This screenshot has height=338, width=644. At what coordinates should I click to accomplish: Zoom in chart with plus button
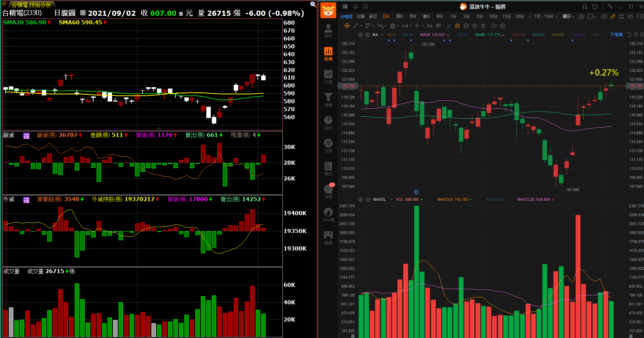click(642, 35)
